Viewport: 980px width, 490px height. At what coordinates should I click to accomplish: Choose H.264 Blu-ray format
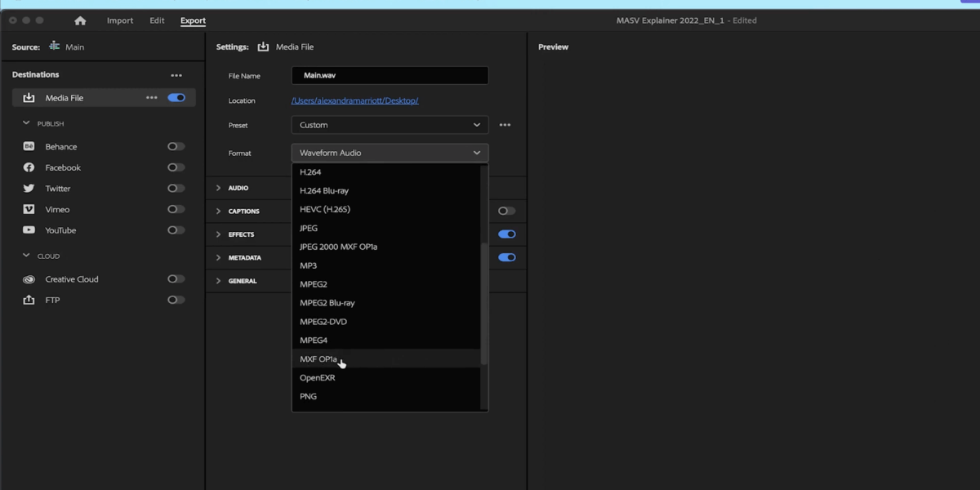(385, 191)
